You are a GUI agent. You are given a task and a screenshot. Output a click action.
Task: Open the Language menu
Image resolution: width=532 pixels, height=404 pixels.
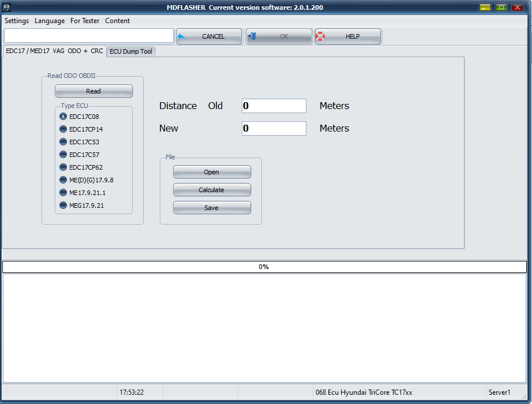pyautogui.click(x=50, y=21)
